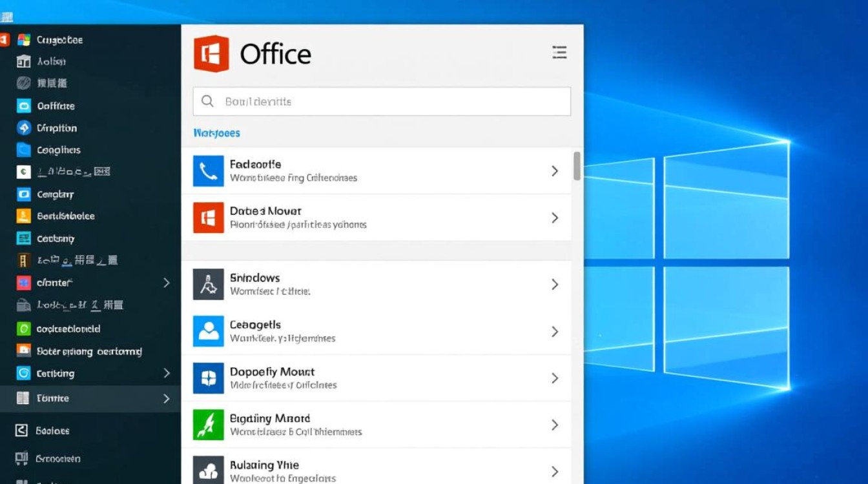The width and height of the screenshot is (868, 484).
Task: Select the columned building icon in the sidebar
Action: pos(24,61)
